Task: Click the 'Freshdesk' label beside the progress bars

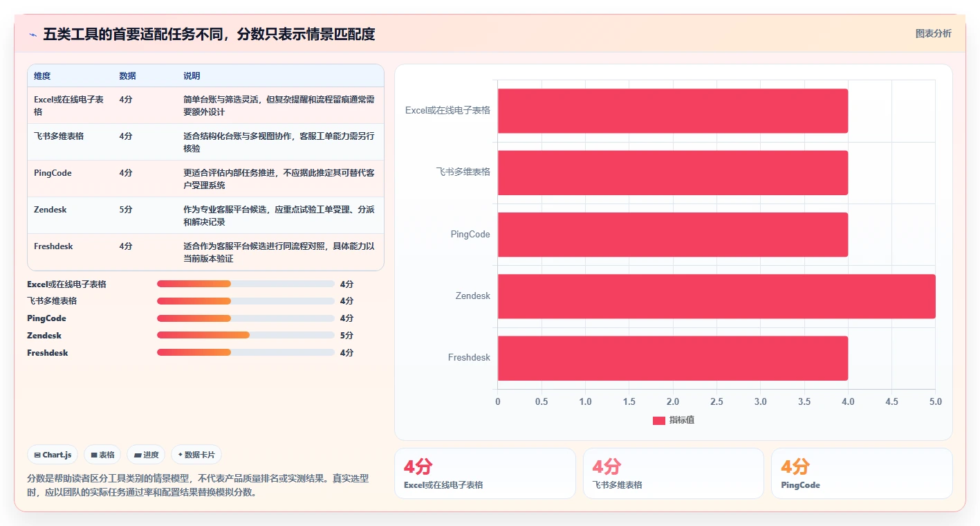Action: [x=48, y=353]
